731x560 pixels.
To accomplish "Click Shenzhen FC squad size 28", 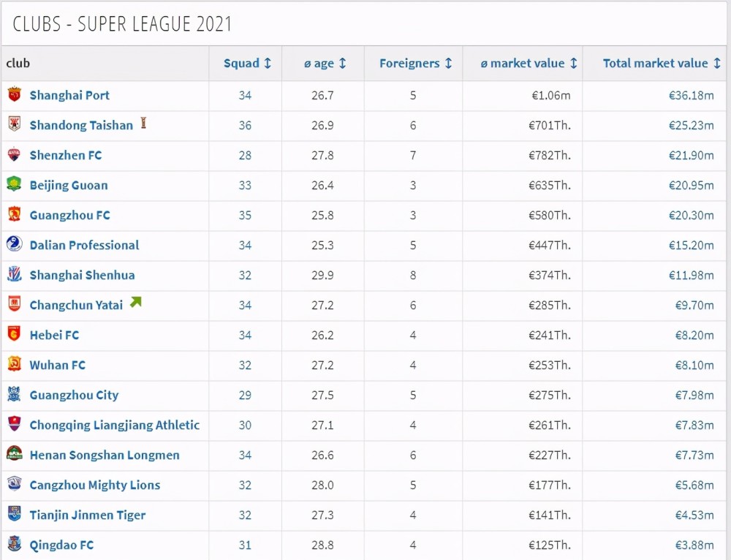I will pos(245,155).
